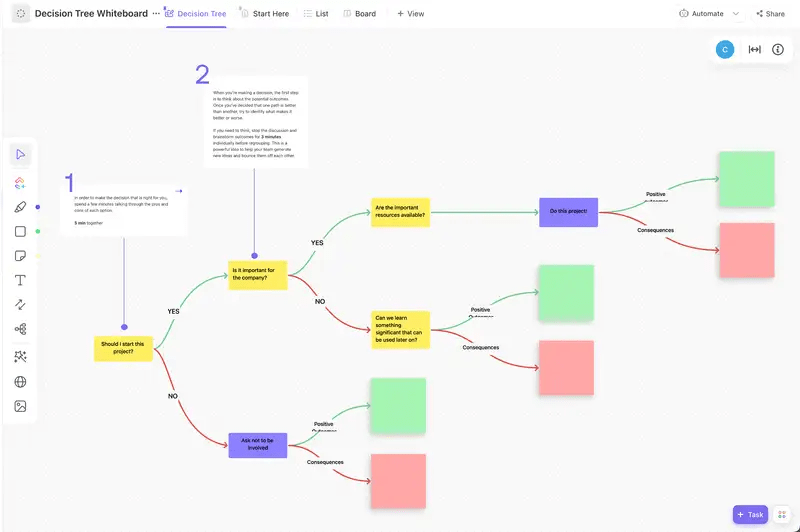This screenshot has height=532, width=800.
Task: Open the website embed globe tool
Action: (20, 382)
